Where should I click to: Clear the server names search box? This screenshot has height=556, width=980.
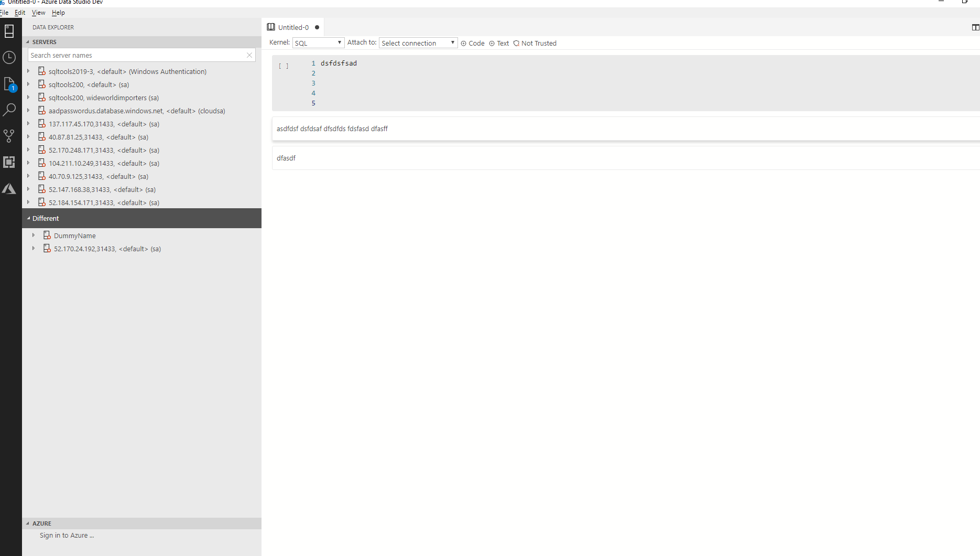(249, 55)
